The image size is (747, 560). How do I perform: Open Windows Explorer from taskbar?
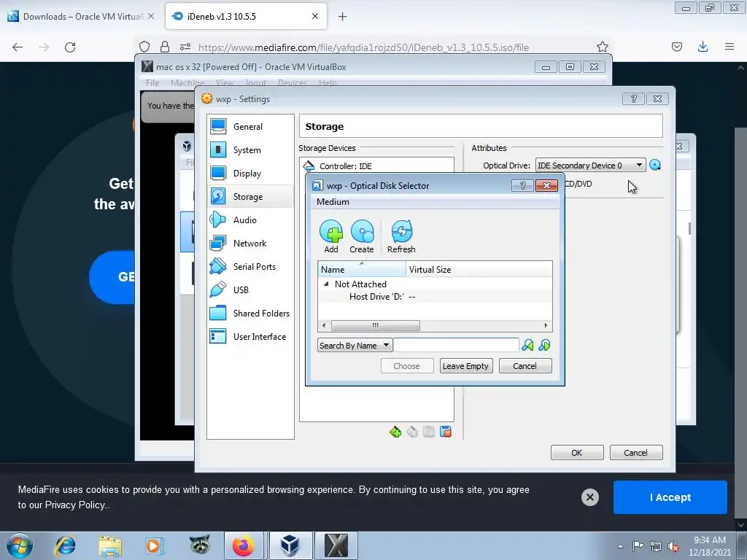click(110, 545)
